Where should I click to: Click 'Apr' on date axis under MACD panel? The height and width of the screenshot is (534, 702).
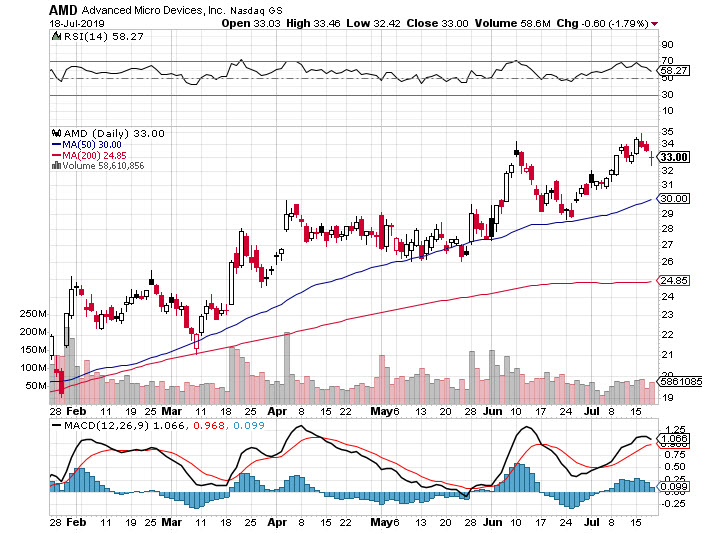pyautogui.click(x=277, y=522)
